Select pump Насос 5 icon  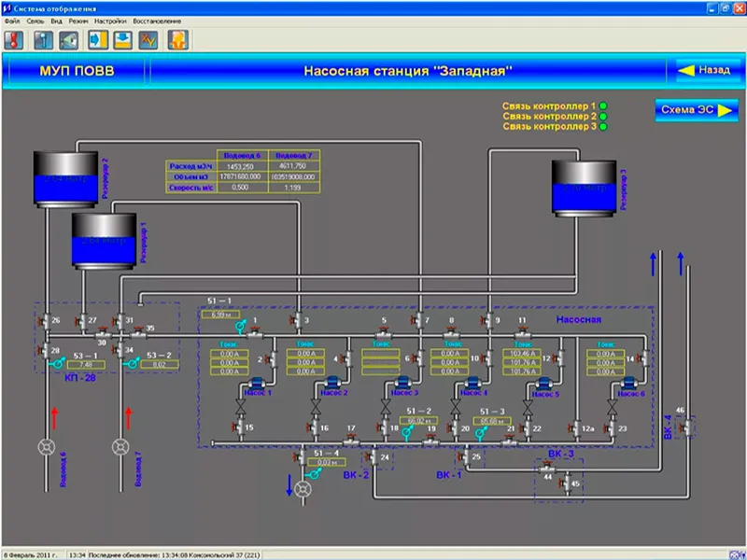(544, 383)
